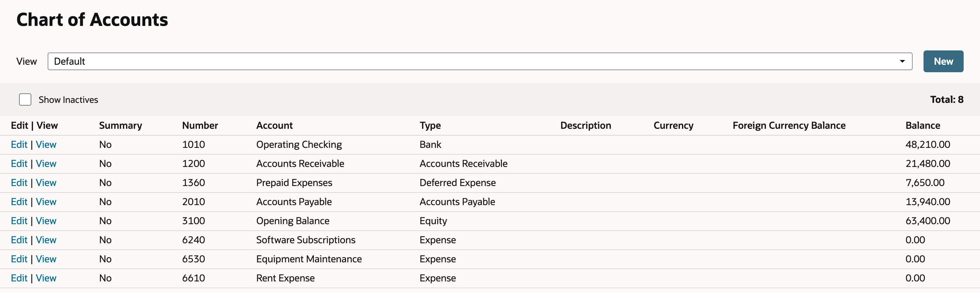Edit the Rent Expense account

[x=19, y=278]
